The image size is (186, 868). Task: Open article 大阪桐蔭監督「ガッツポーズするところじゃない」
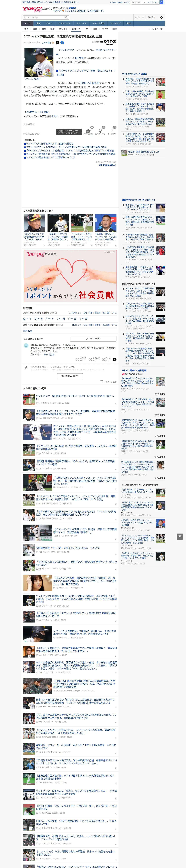tap(68, 548)
